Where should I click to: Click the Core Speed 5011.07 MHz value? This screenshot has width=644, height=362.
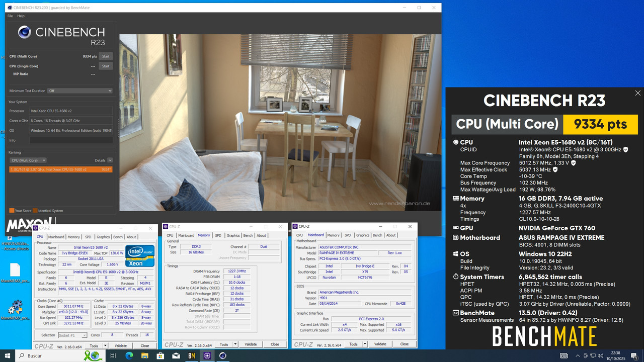[73, 306]
